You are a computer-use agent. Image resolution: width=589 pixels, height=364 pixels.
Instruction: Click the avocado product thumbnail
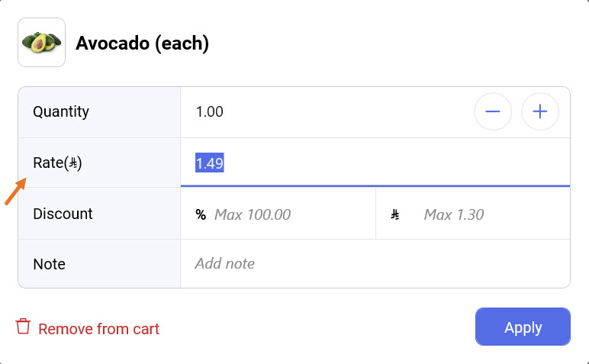pyautogui.click(x=41, y=43)
